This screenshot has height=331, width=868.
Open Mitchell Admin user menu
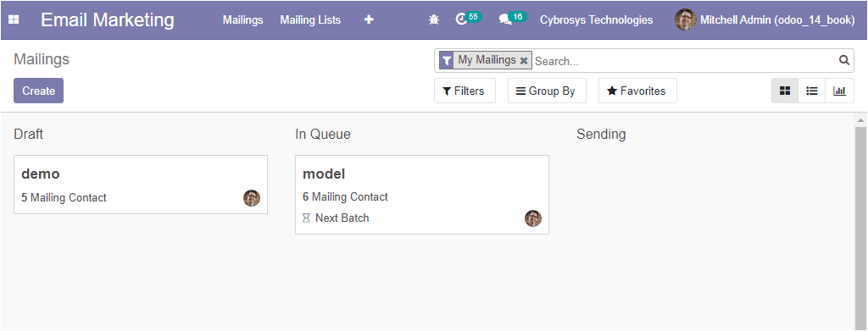point(765,19)
